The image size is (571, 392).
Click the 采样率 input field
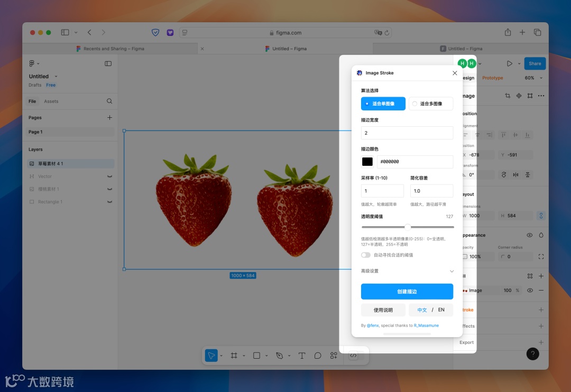coord(382,191)
